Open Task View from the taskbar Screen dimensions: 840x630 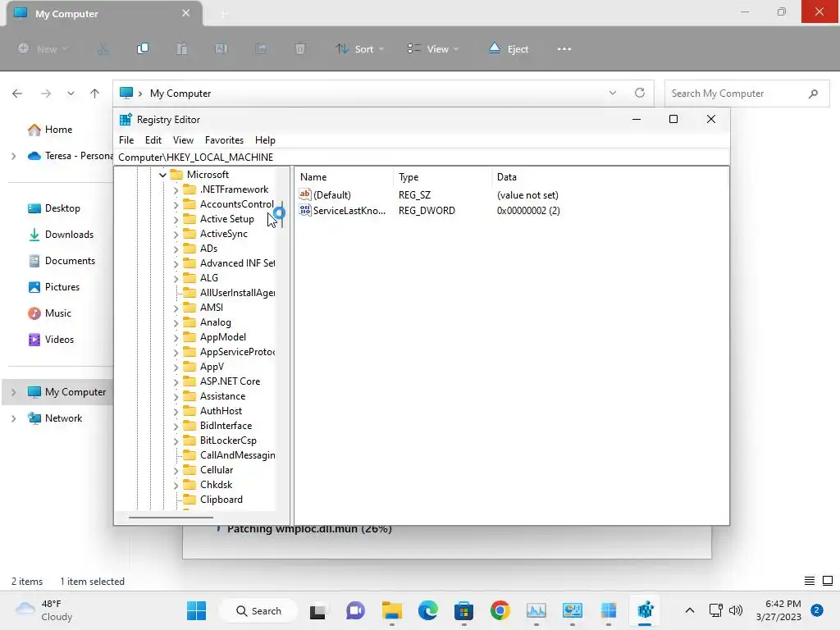coord(317,610)
